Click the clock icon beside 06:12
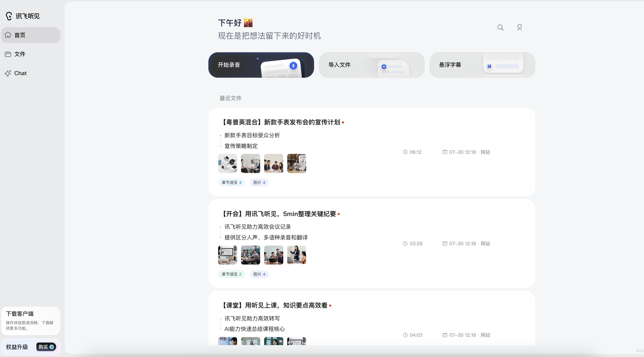 [405, 152]
